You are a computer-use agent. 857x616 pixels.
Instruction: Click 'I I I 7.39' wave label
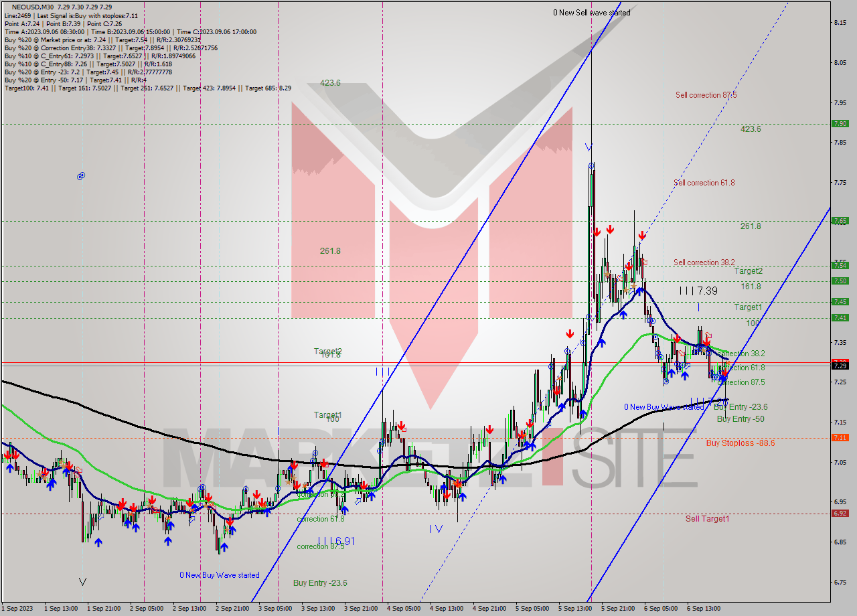pos(698,291)
